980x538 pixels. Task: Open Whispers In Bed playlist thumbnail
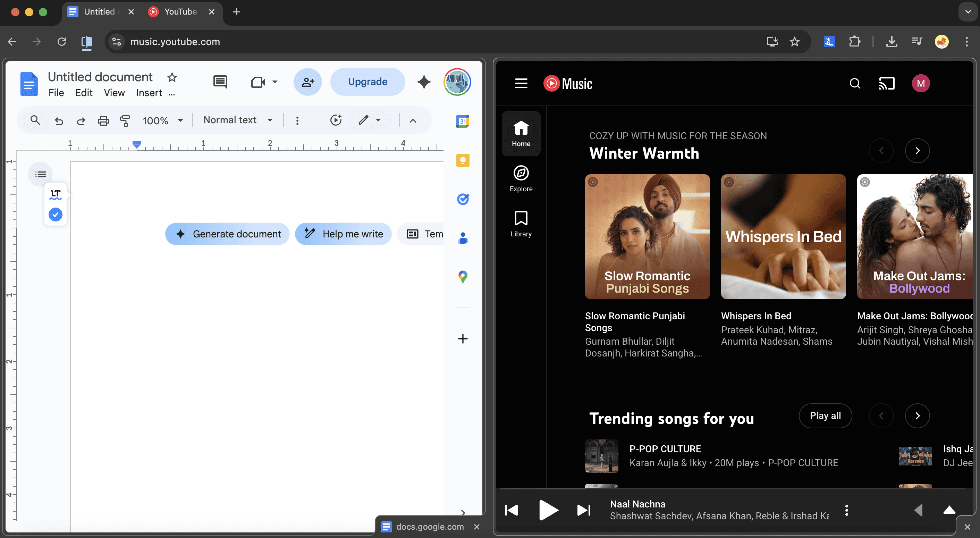(783, 236)
